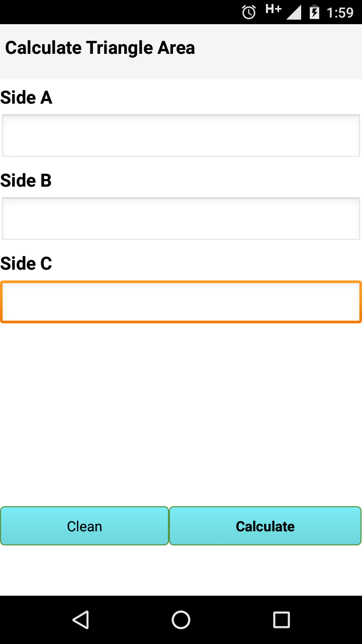362x644 pixels.
Task: Tap the 1:59 clock in status bar
Action: click(340, 12)
